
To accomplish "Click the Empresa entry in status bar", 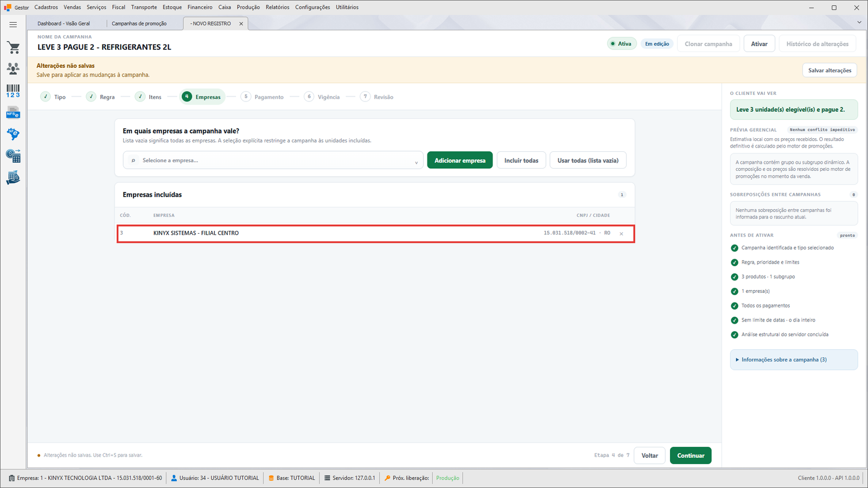I will coord(85,478).
